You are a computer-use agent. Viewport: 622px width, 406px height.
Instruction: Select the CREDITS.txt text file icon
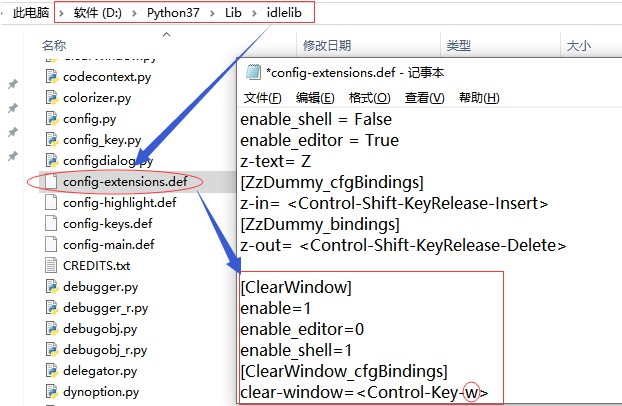[x=51, y=266]
